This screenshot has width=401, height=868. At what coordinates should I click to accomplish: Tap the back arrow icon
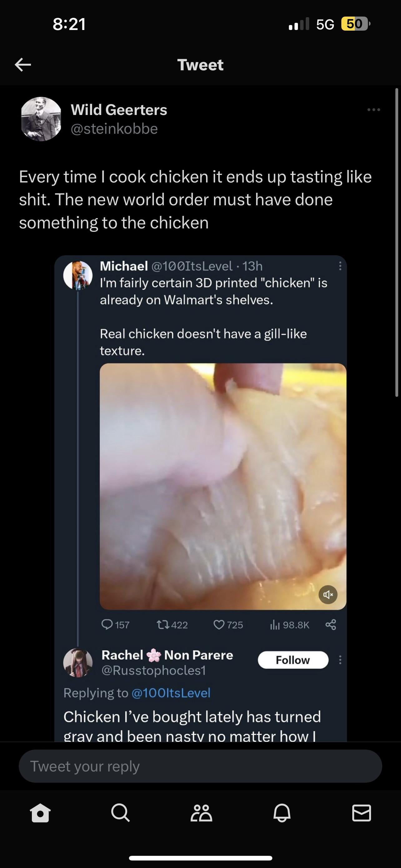click(23, 64)
